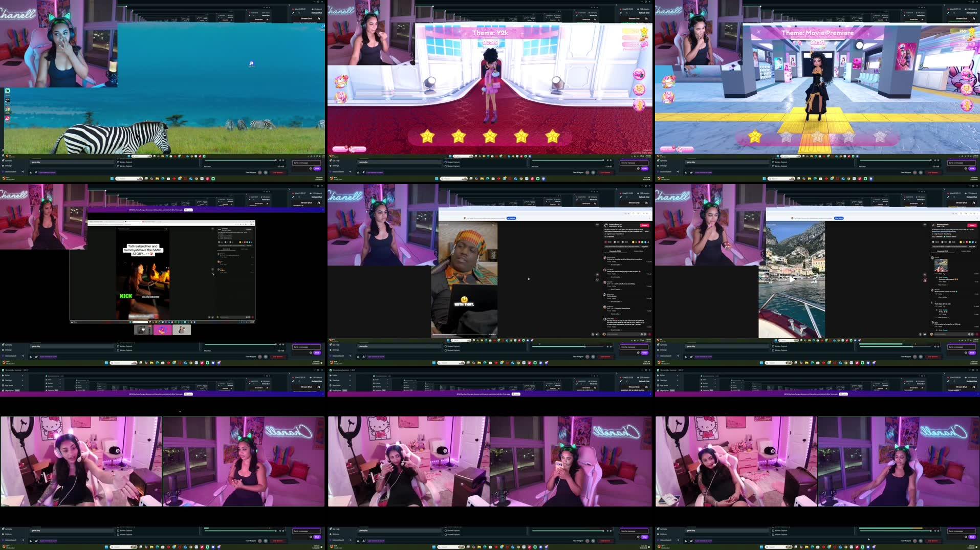
Task: Click top right-side round icon in Y2k tile
Action: pyautogui.click(x=639, y=75)
